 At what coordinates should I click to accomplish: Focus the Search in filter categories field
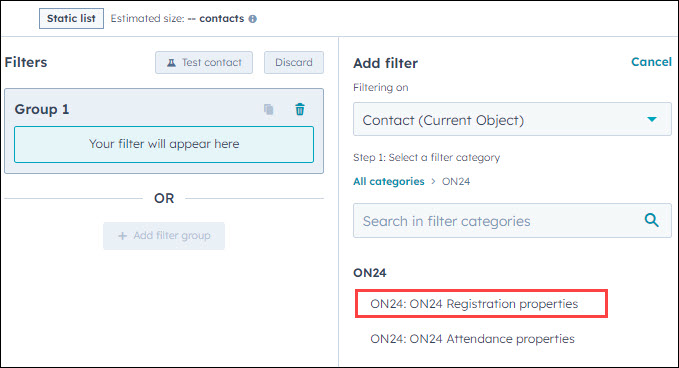512,221
